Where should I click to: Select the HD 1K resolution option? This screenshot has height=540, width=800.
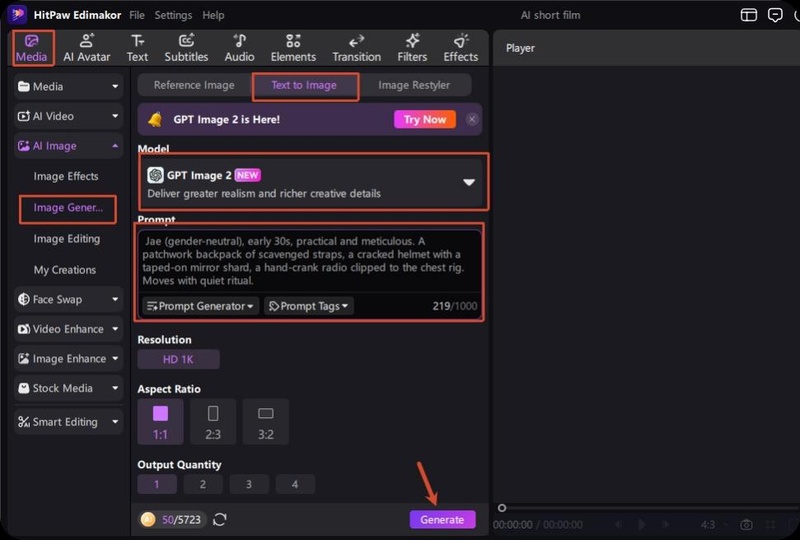coord(178,359)
